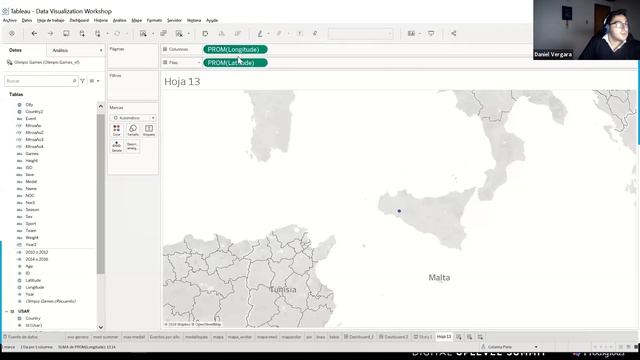Click the save icon in toolbar

[x=66, y=33]
